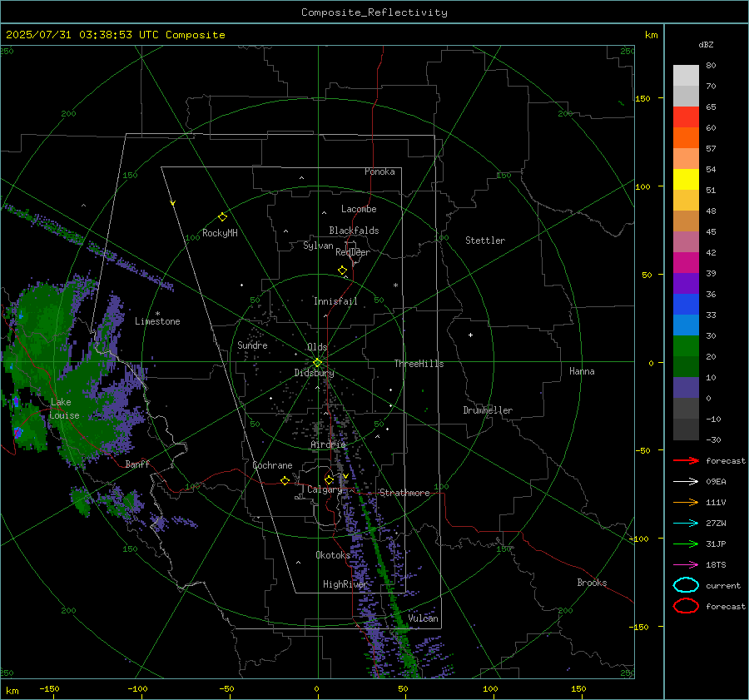
Task: Click the RockyMH map label
Action: pos(220,233)
